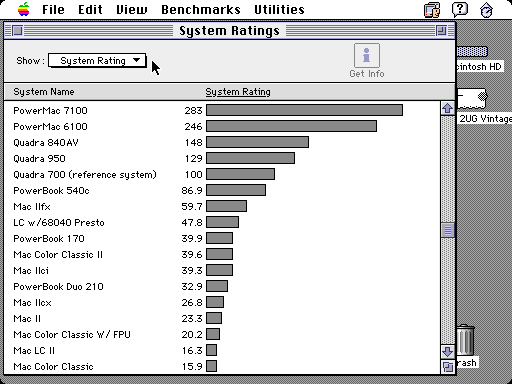Open the Show System Rating dropdown

point(97,61)
